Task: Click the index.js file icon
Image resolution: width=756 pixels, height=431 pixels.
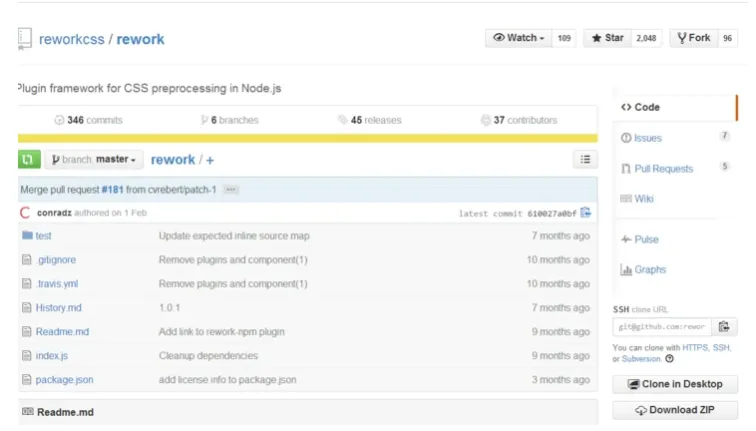Action: (x=27, y=356)
